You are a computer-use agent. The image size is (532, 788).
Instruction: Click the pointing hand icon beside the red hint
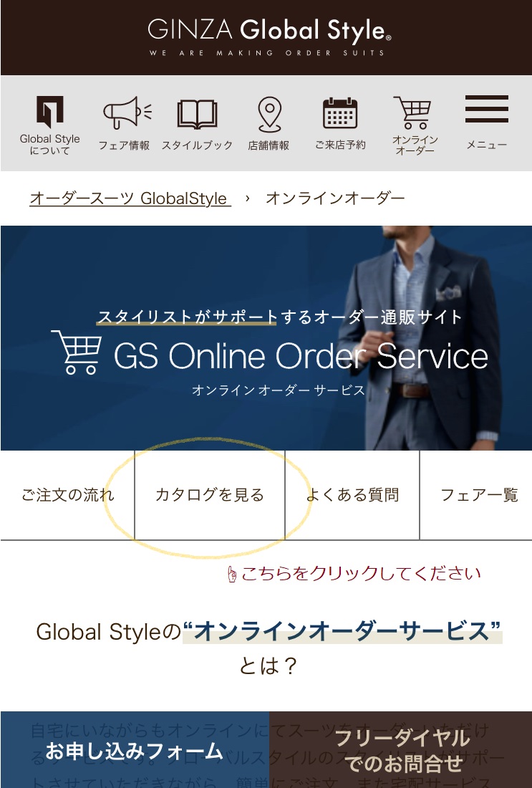point(232,575)
